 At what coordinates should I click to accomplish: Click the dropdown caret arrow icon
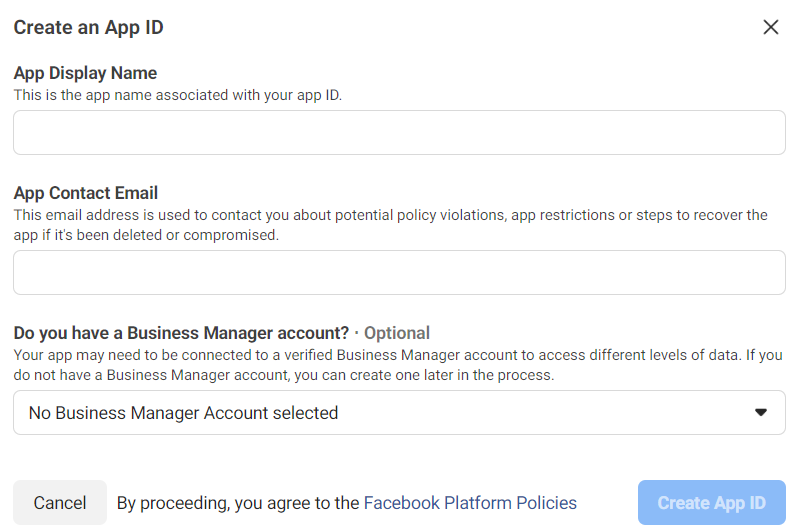(761, 412)
